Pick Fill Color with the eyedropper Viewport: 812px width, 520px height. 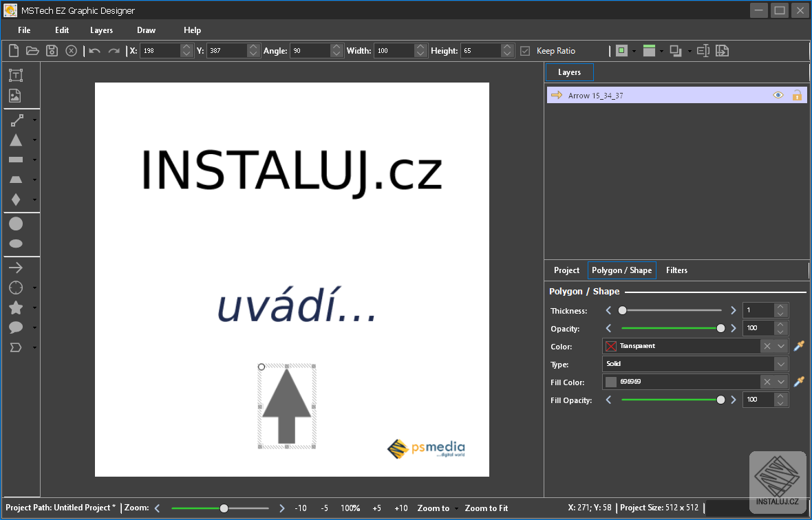(x=799, y=382)
